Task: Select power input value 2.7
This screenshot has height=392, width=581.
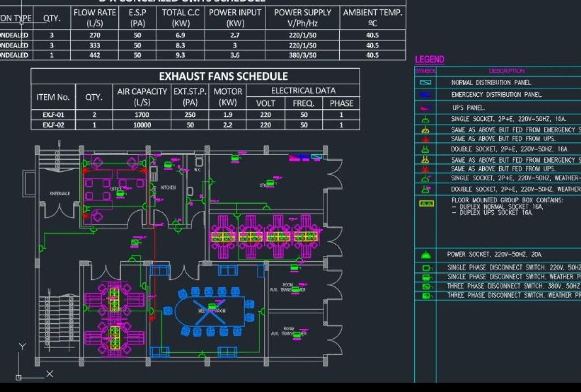Action: (x=235, y=35)
